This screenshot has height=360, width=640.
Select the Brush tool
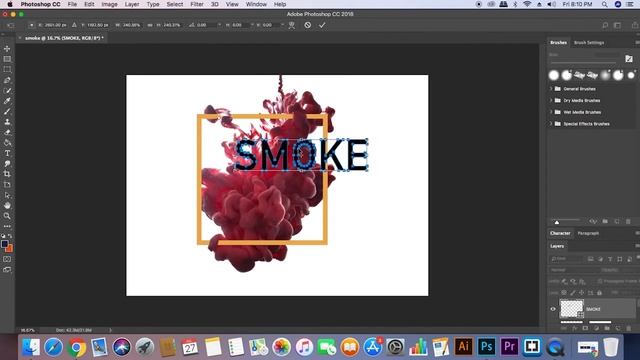coord(7,111)
